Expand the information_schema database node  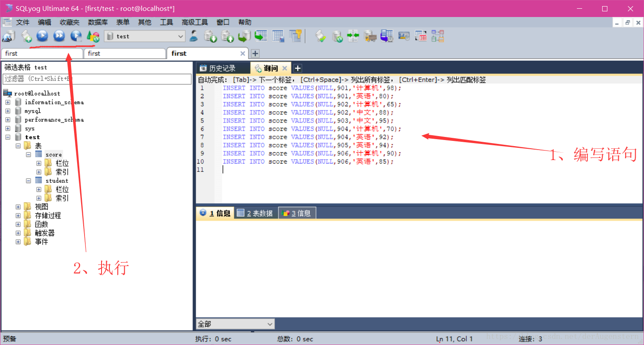click(8, 102)
